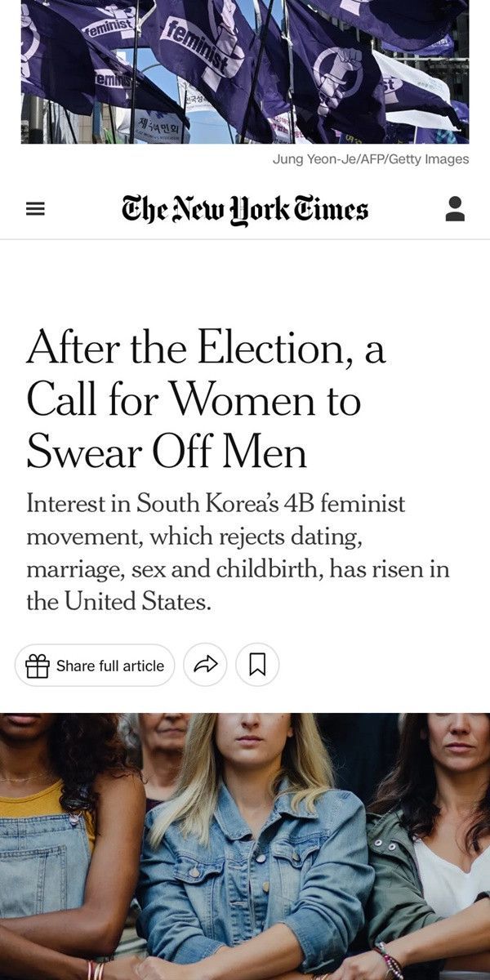Open the hamburger sections menu
Image resolution: width=490 pixels, height=980 pixels.
coord(35,210)
